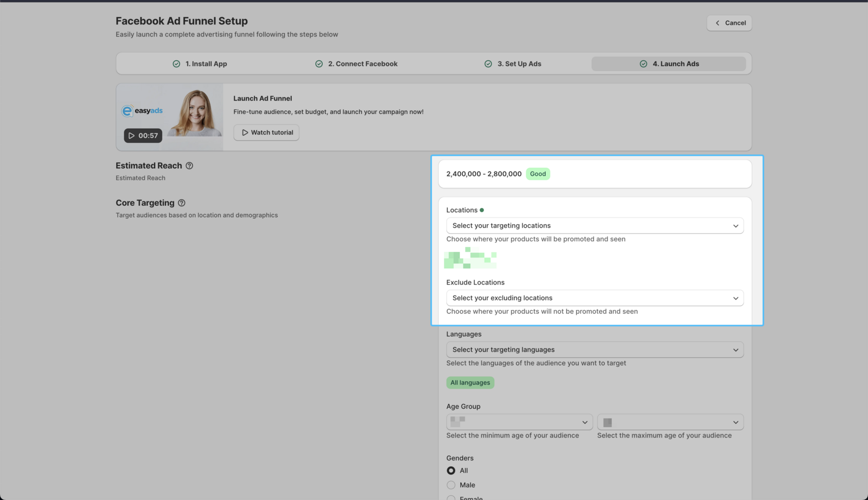Open the targeting locations dropdown

pos(595,226)
